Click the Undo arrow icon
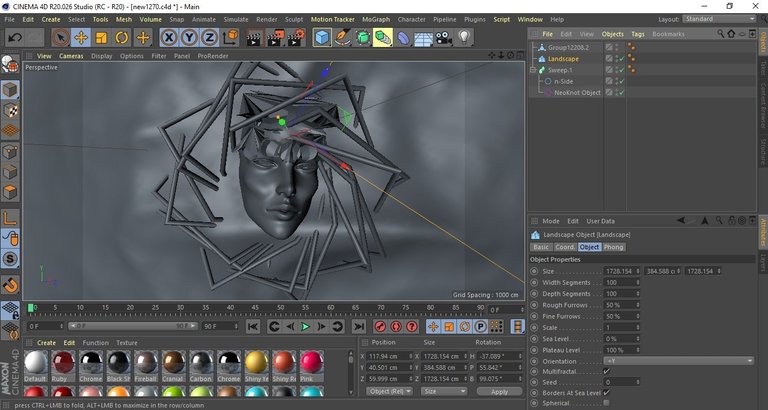Viewport: 768px width, 410px height. pos(15,38)
